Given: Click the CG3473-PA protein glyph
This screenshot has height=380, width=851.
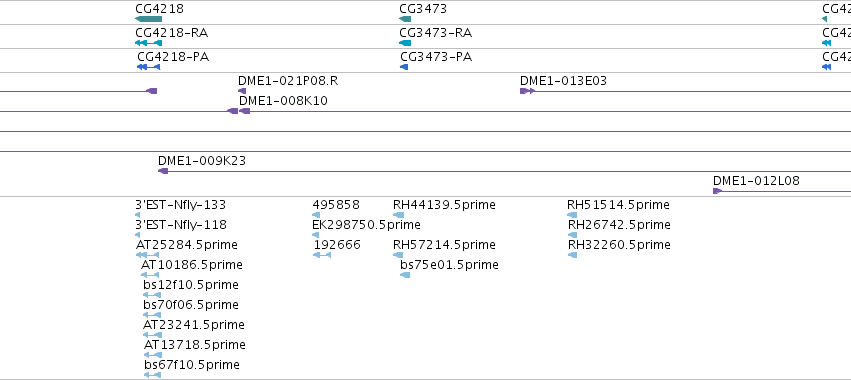Looking at the screenshot, I should click(x=404, y=67).
